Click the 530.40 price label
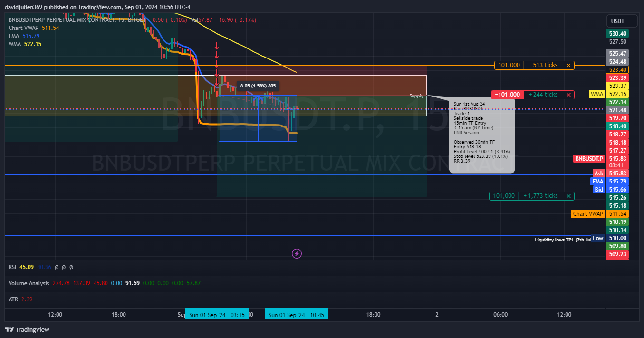This screenshot has width=644, height=338. (617, 34)
